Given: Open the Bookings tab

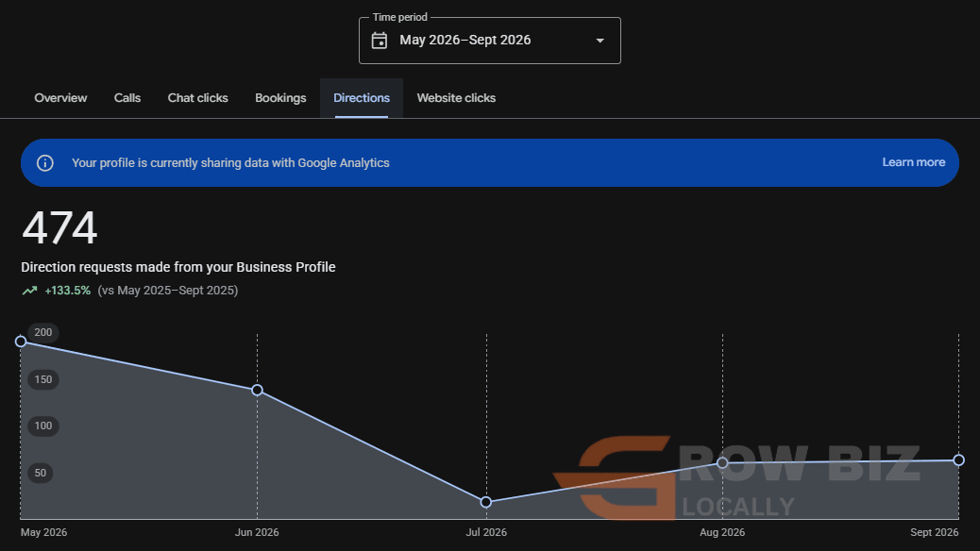Looking at the screenshot, I should tap(280, 98).
